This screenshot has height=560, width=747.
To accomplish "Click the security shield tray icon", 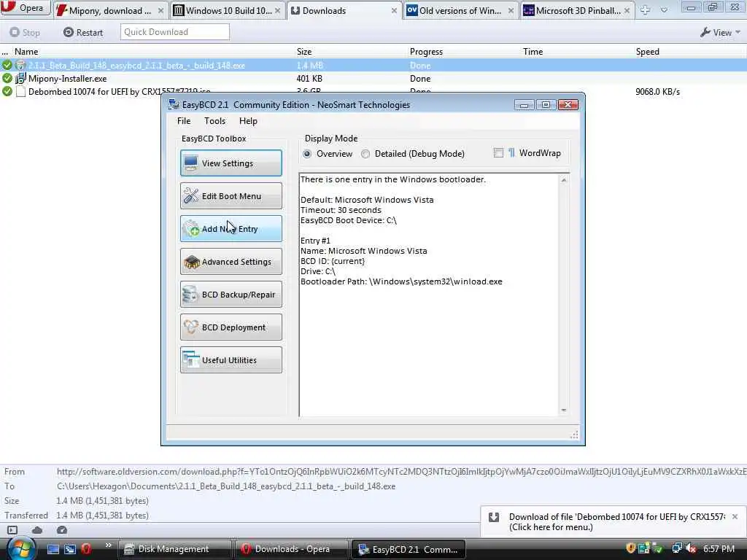I will tap(631, 548).
